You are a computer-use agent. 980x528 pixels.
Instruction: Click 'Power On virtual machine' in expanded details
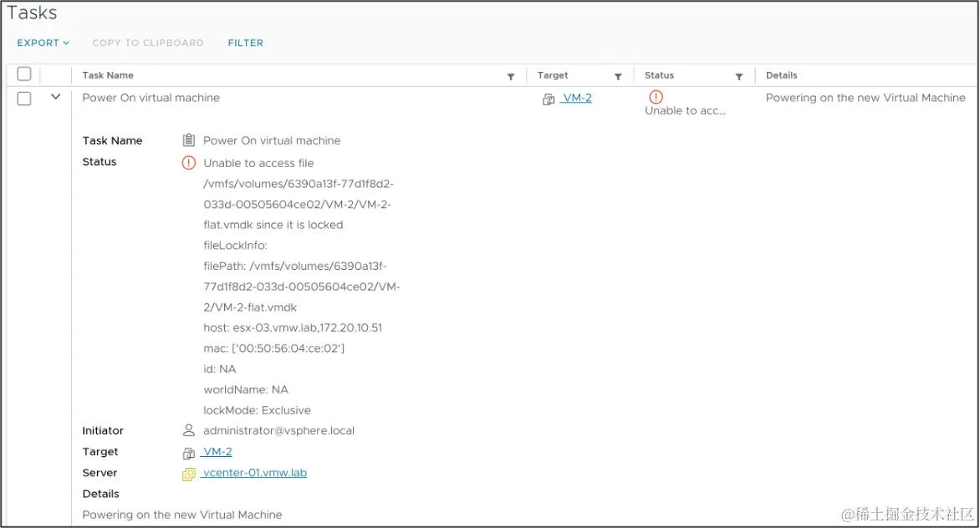click(x=272, y=141)
